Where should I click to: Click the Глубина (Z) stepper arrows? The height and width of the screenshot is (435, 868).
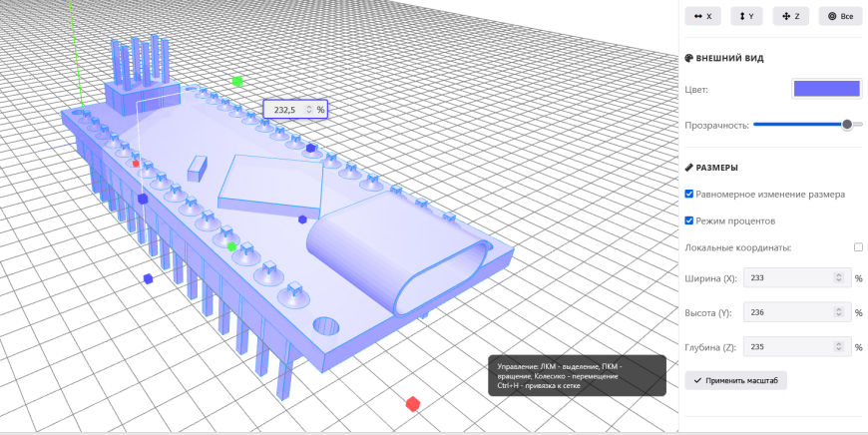(839, 347)
